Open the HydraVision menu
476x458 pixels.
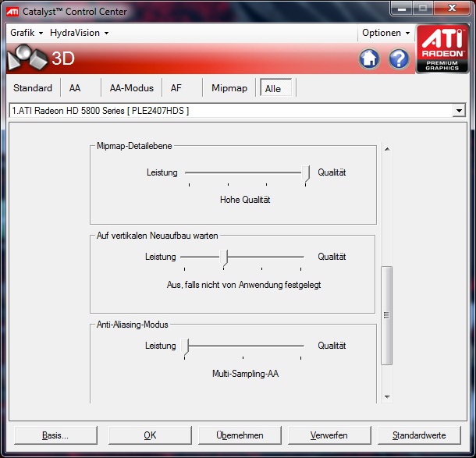point(80,33)
